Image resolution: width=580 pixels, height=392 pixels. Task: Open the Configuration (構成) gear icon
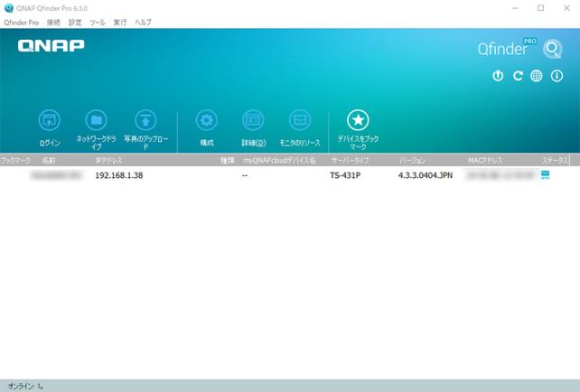206,120
